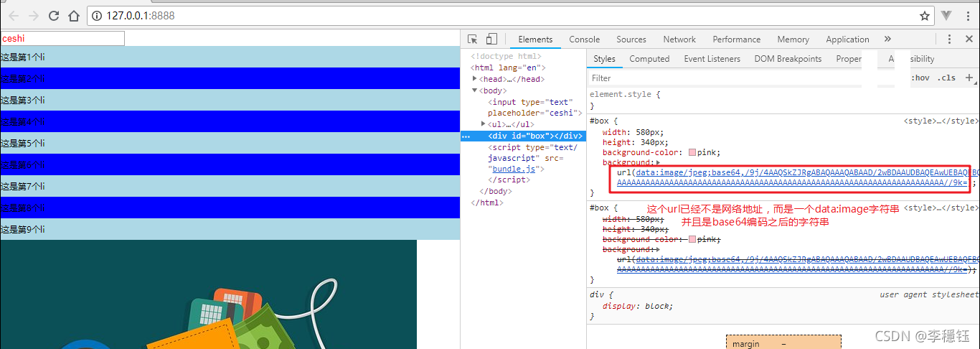The image size is (980, 349).
Task: Click the extension icon beside the bookmark star
Action: (947, 15)
